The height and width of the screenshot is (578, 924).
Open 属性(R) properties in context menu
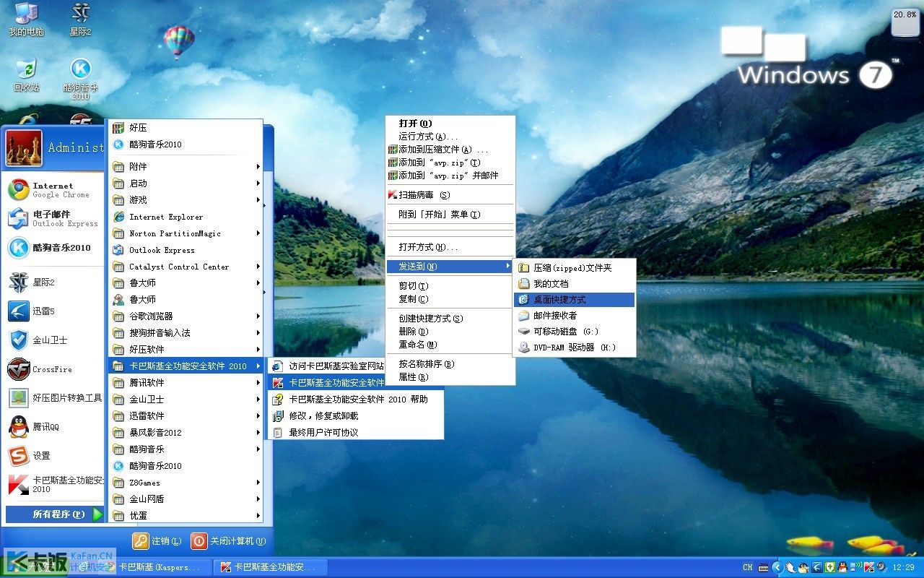(x=450, y=377)
